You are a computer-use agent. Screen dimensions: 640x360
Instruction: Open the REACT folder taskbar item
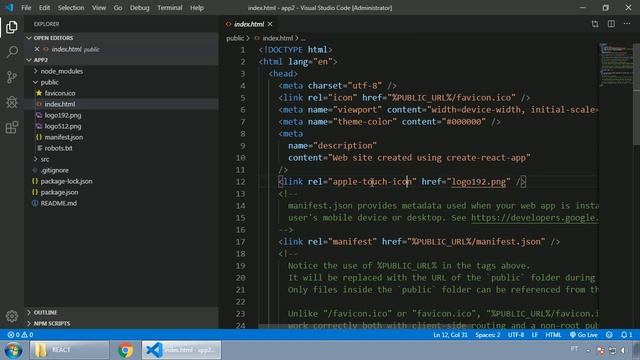pos(69,350)
